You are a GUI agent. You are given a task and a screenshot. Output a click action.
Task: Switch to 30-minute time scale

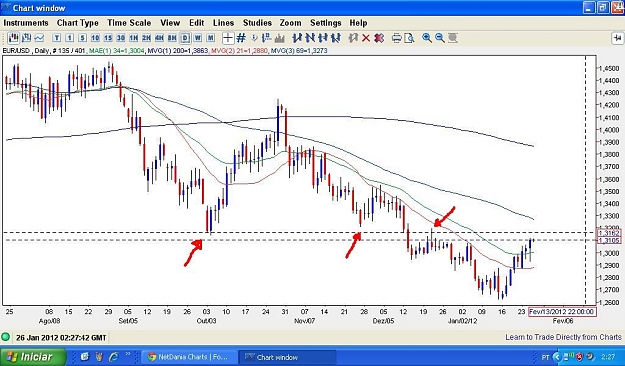coord(120,38)
